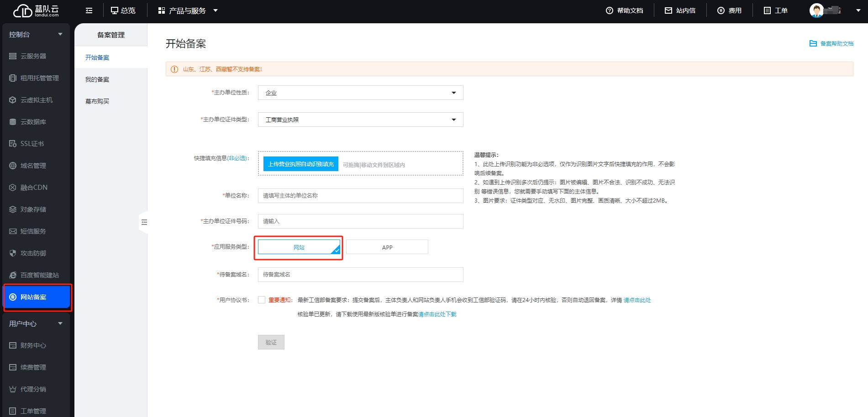868x417 pixels.
Task: Open the object storage layers icon
Action: [x=13, y=209]
